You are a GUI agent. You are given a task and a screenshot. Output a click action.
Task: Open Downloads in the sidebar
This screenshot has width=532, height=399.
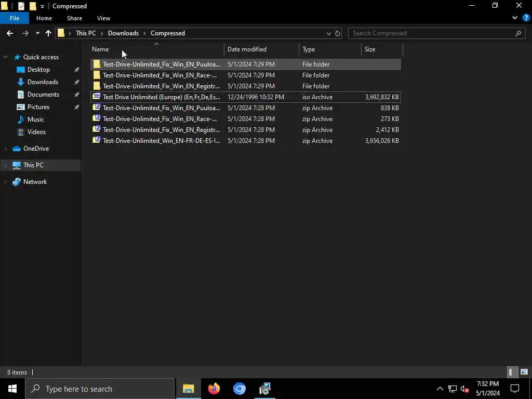(x=43, y=82)
